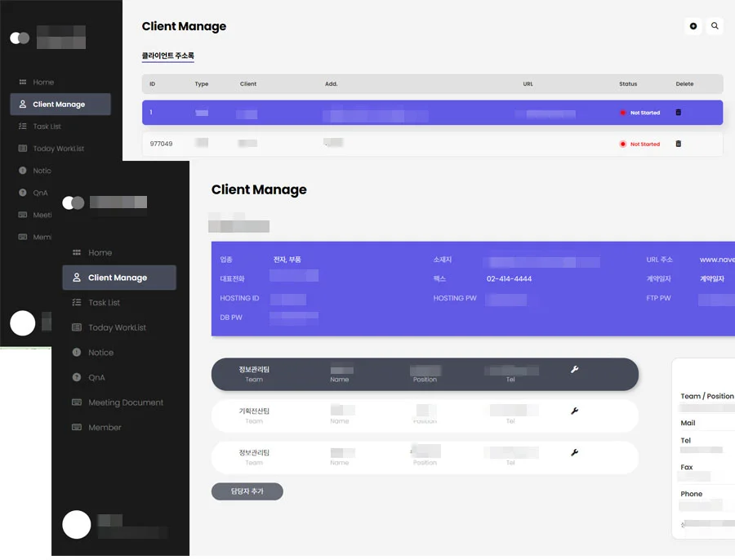Click the search magnifier icon
The width and height of the screenshot is (735, 560).
tap(715, 26)
